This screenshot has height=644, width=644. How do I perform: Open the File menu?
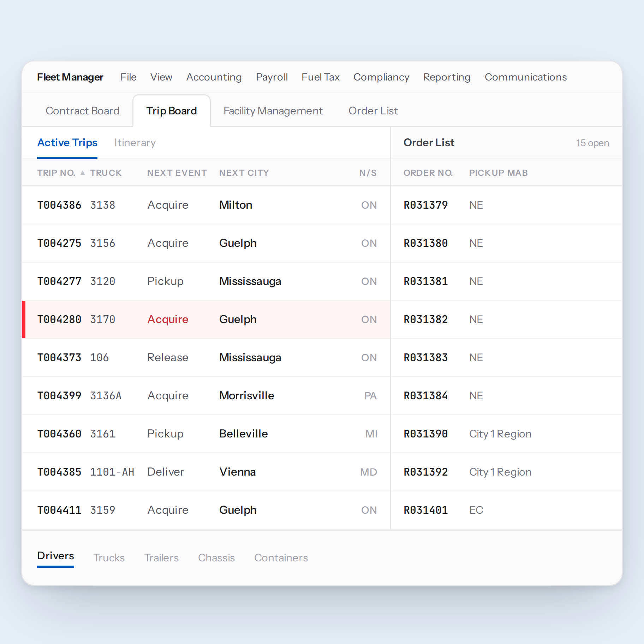(x=128, y=77)
